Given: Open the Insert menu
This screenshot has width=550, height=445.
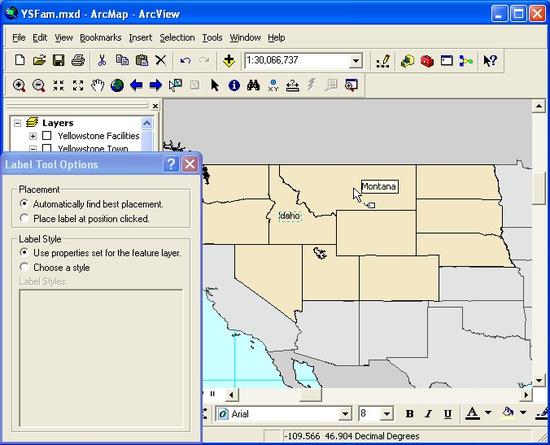Looking at the screenshot, I should tap(140, 38).
